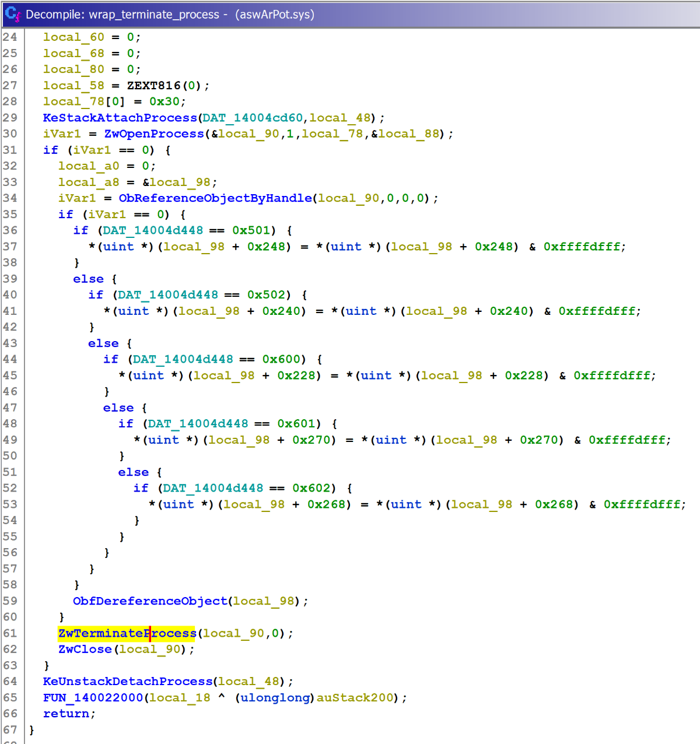Click the return statement on line 66
The height and width of the screenshot is (744, 700).
(66, 714)
